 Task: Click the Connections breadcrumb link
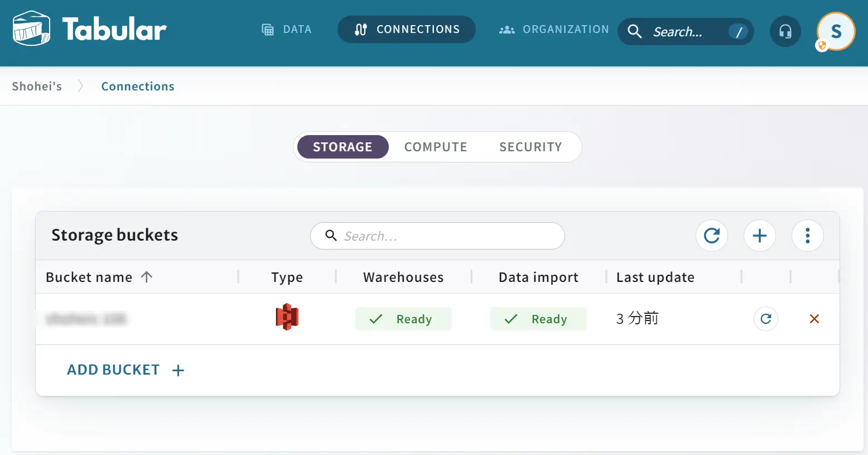tap(138, 87)
